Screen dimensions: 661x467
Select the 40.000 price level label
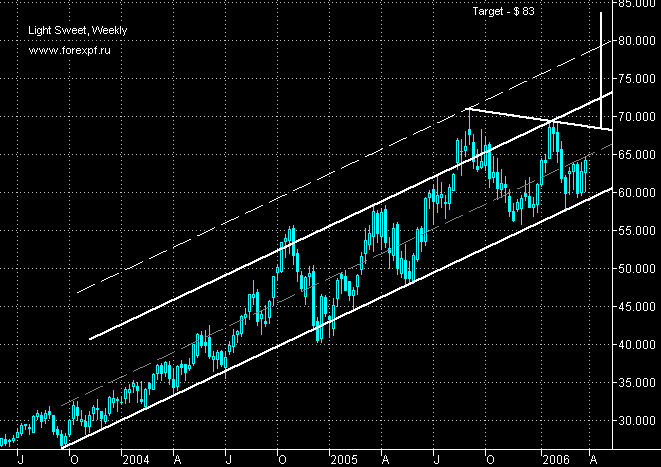click(x=637, y=345)
